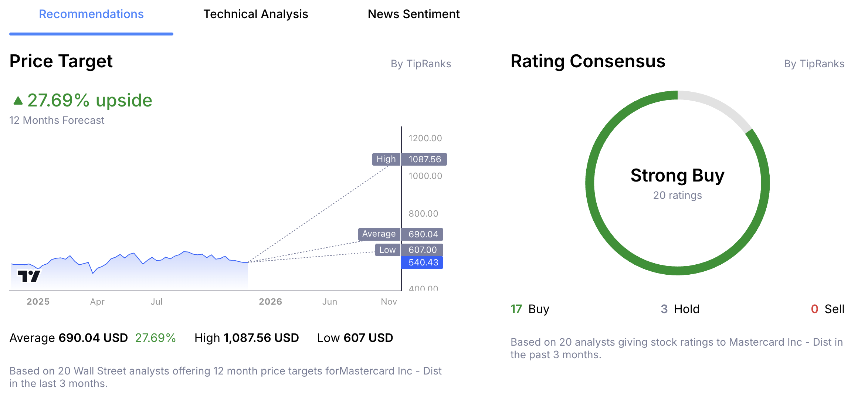The width and height of the screenshot is (868, 400).
Task: Open the News Sentiment tab
Action: (414, 14)
